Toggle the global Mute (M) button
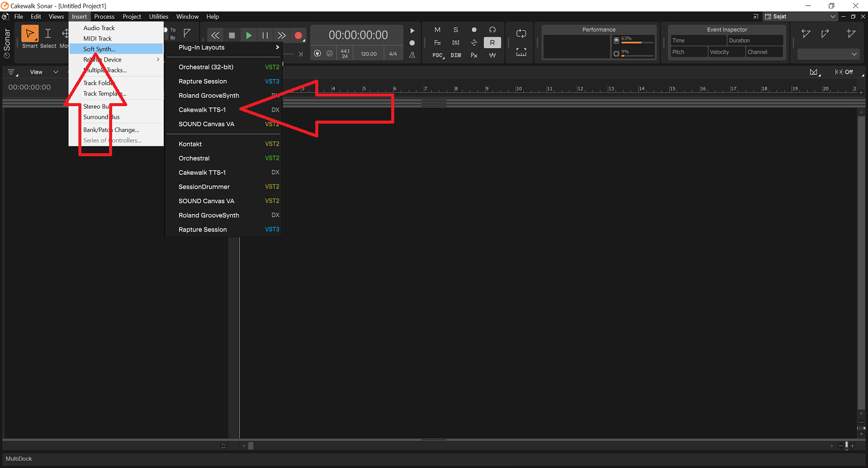Image resolution: width=868 pixels, height=468 pixels. pos(438,30)
